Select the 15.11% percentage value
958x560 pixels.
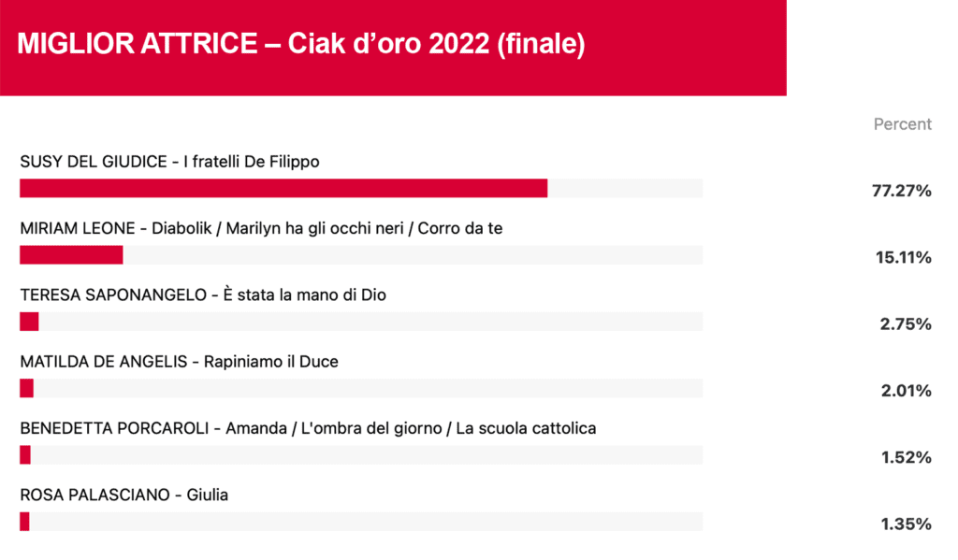[904, 258]
